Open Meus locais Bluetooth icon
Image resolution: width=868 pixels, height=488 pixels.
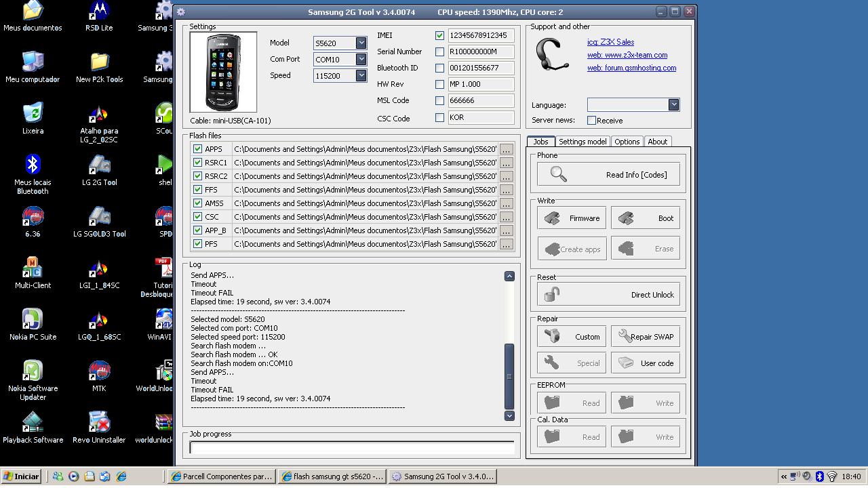[33, 174]
